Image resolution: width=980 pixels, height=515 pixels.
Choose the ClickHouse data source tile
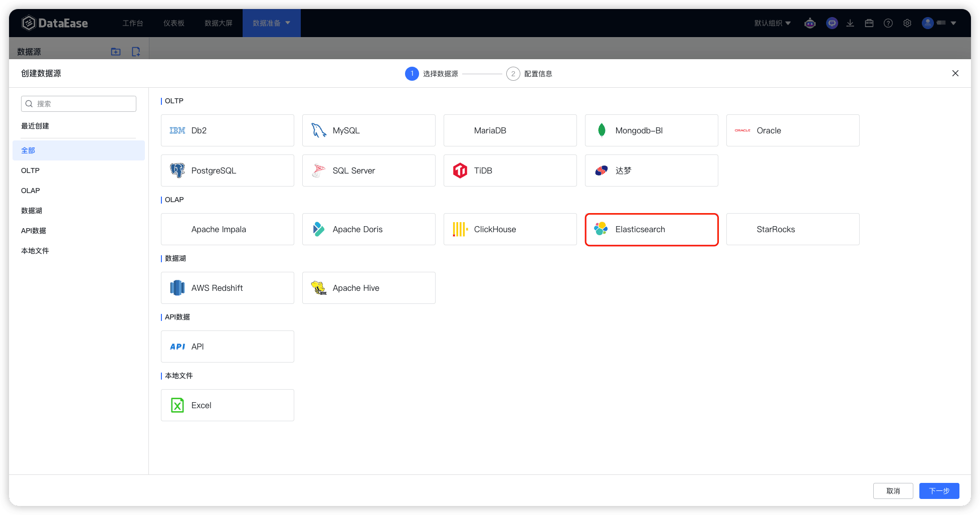click(x=510, y=229)
